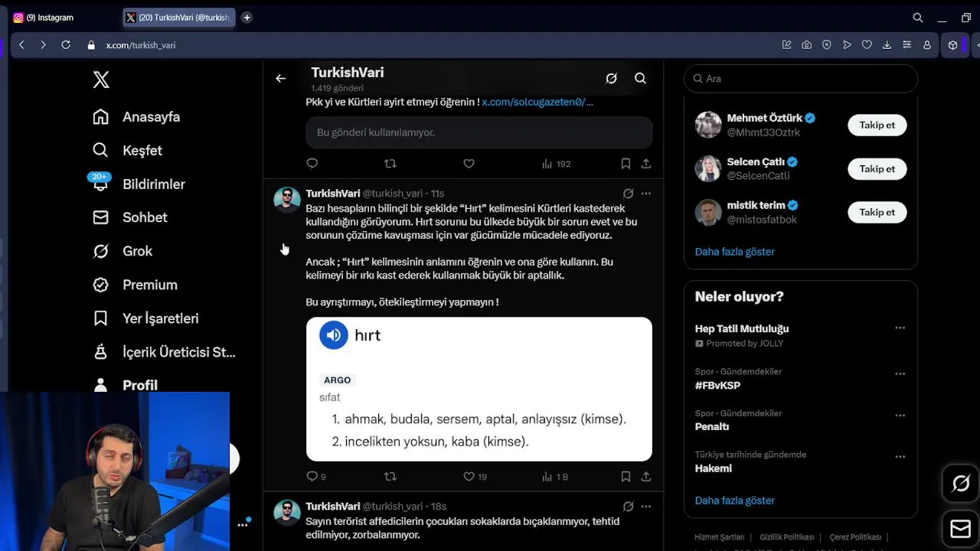Open Sohbet messages
This screenshot has width=980, height=551.
(x=129, y=217)
